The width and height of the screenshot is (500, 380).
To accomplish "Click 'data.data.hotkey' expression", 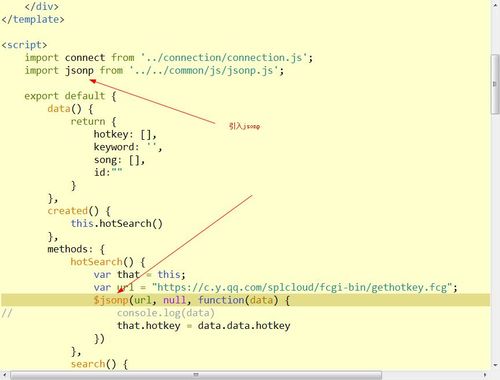I will 244,326.
